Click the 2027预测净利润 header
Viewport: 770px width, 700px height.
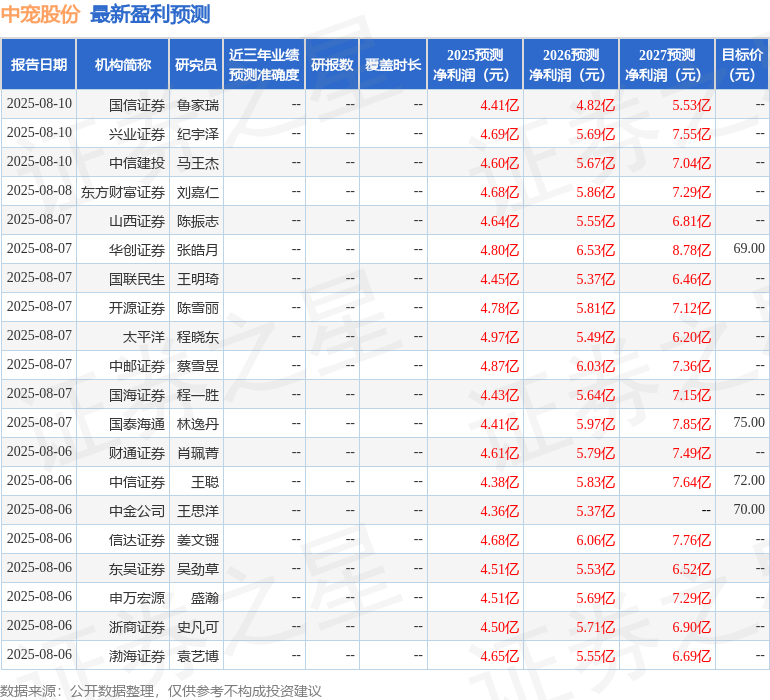[667, 64]
